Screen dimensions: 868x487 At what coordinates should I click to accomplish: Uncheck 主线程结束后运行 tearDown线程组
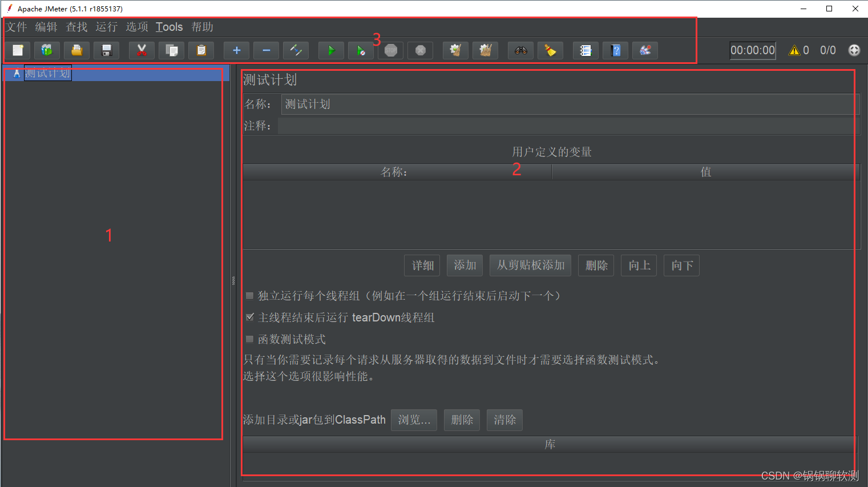249,317
